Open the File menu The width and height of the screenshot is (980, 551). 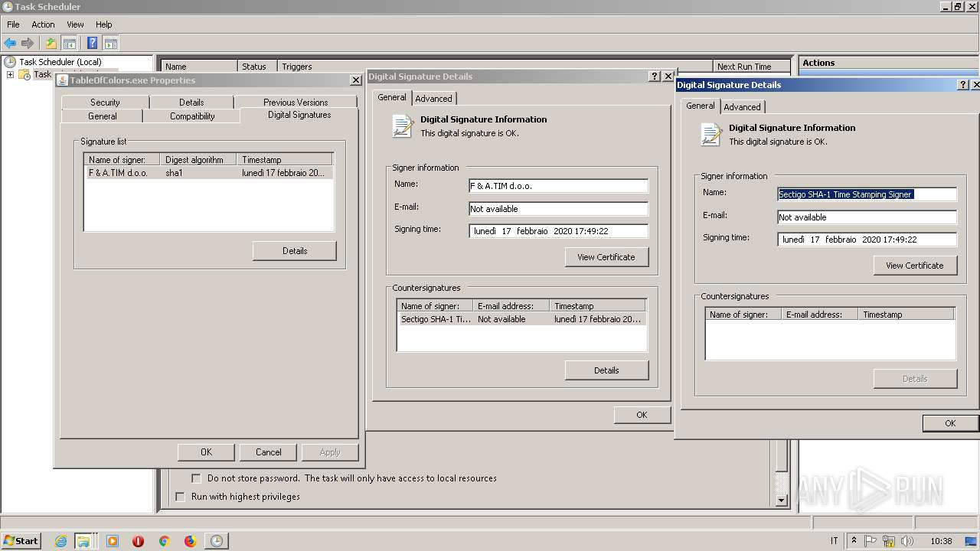(x=13, y=24)
